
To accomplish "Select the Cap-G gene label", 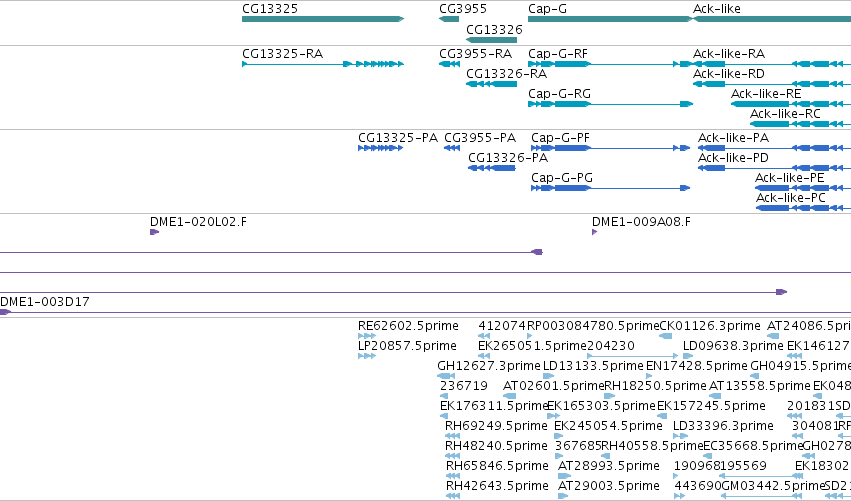I will pyautogui.click(x=547, y=9).
